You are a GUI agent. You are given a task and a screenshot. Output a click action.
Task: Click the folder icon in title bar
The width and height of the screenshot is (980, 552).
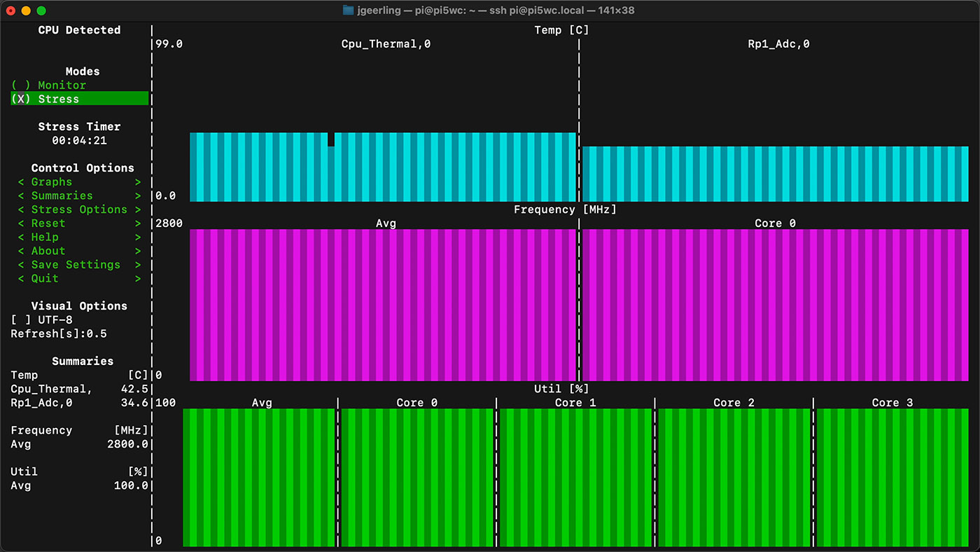coord(348,11)
